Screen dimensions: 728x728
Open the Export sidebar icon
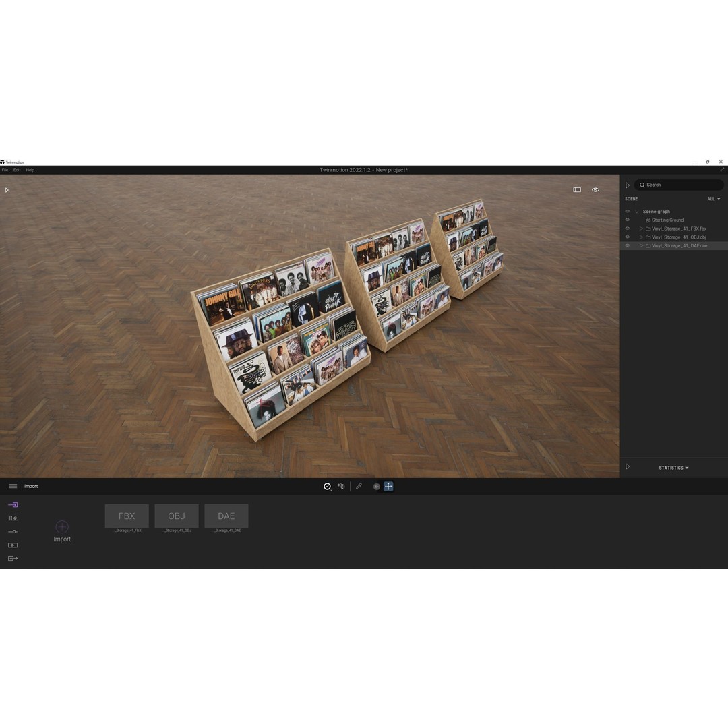point(13,559)
